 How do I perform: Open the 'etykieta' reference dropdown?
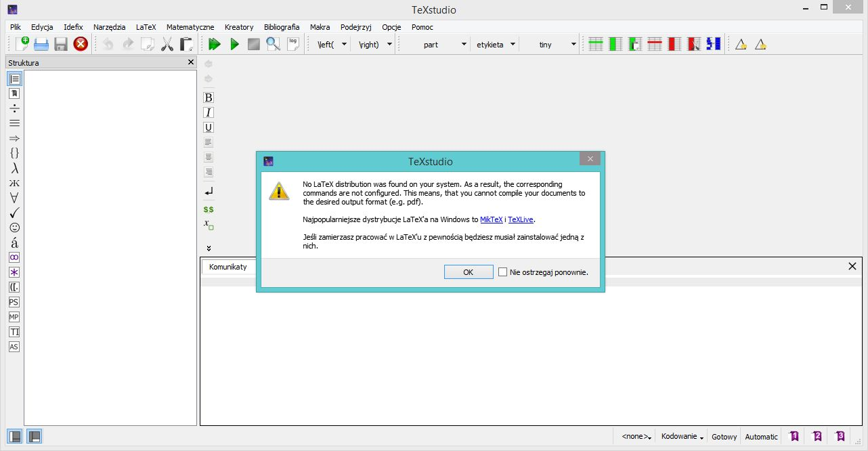point(513,44)
